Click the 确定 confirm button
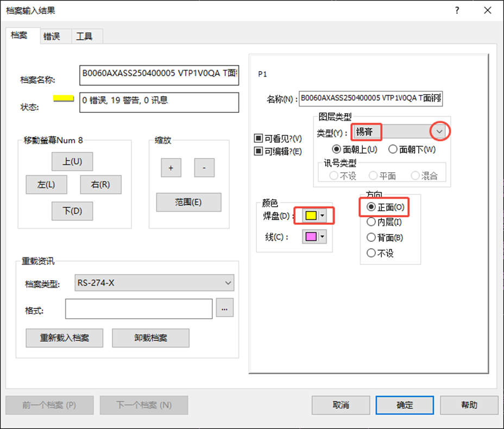 [405, 405]
